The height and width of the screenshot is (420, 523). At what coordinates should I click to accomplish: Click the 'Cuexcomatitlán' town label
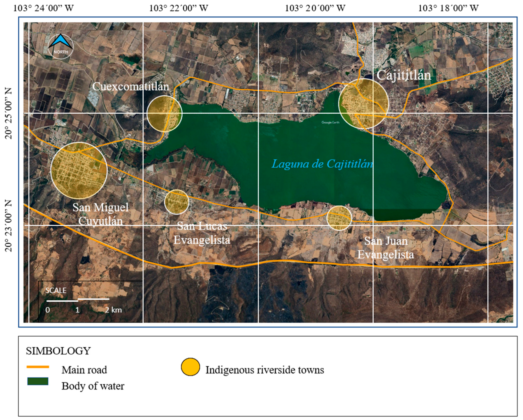[x=131, y=87]
